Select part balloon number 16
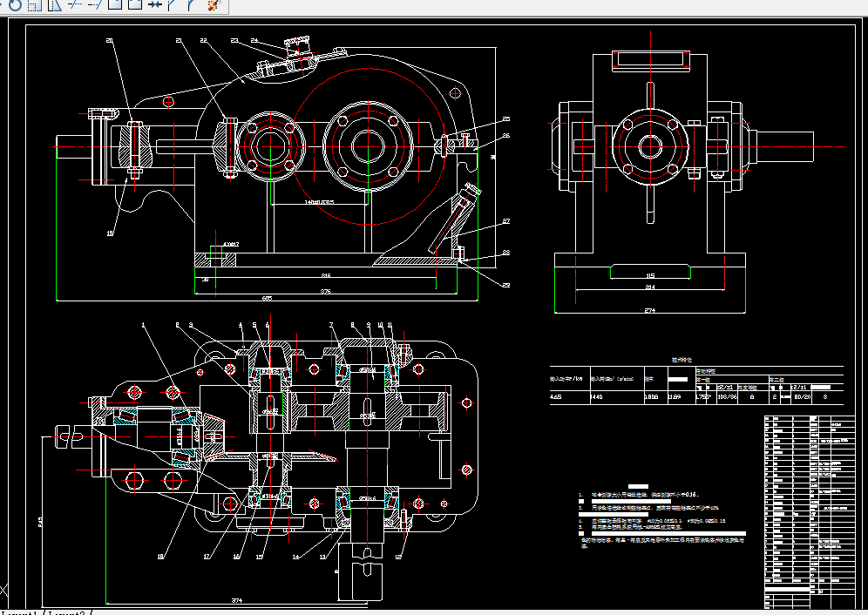The image size is (868, 615). point(236,557)
